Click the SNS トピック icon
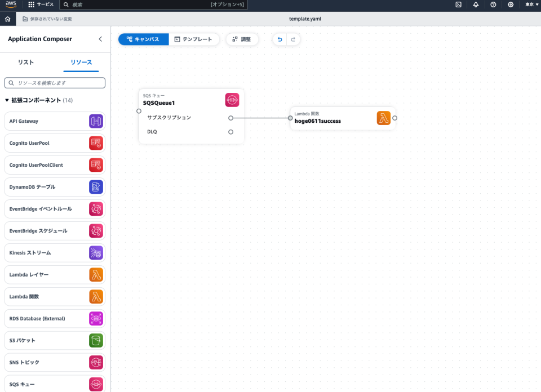The width and height of the screenshot is (541, 392). click(96, 362)
